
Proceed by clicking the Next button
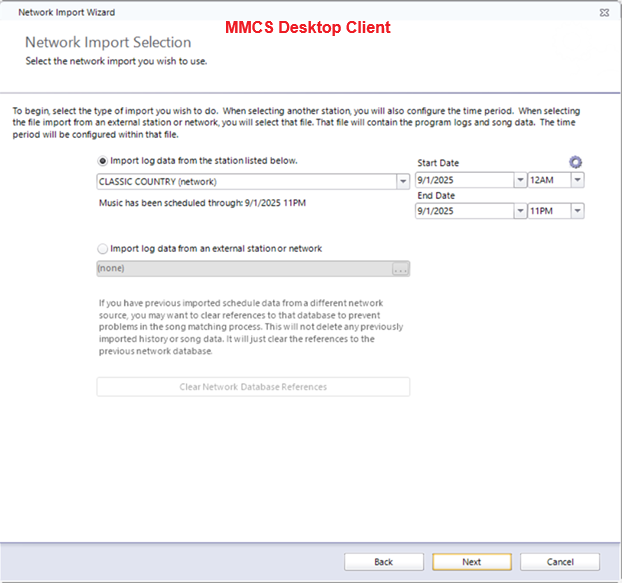point(472,562)
